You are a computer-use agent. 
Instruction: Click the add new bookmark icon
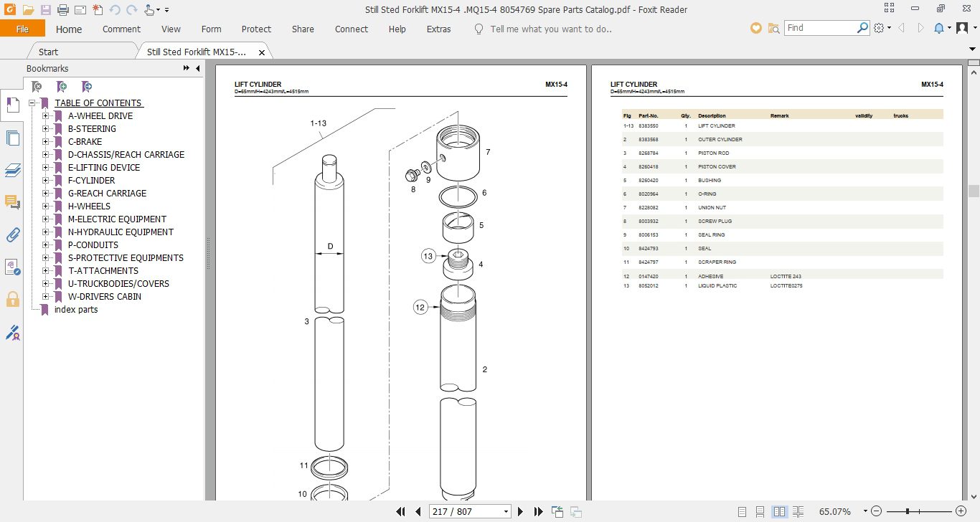point(62,87)
